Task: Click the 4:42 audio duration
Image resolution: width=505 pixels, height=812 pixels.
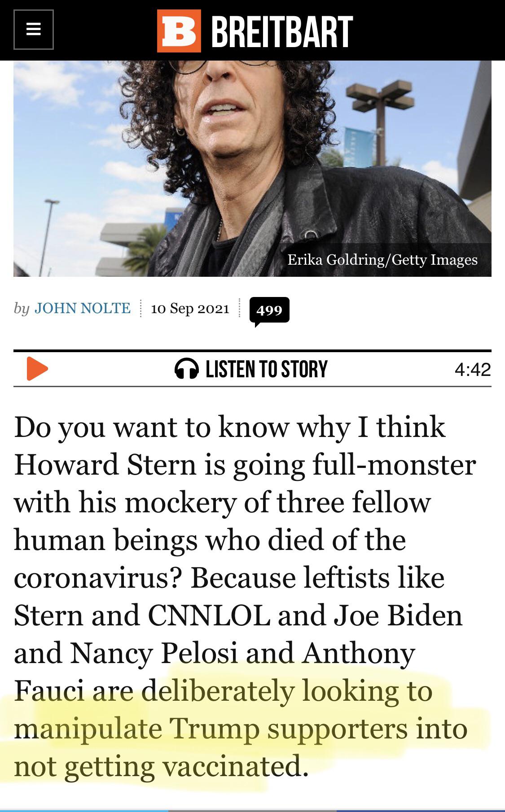Action: (473, 369)
